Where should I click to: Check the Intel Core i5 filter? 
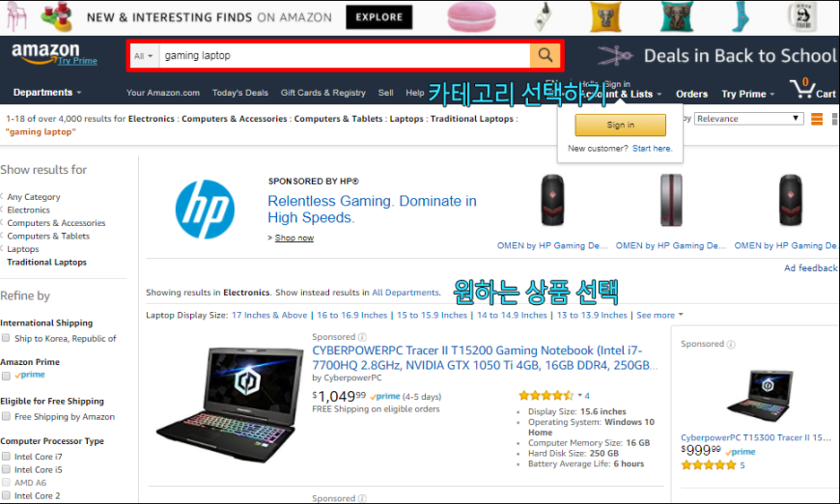coord(6,469)
